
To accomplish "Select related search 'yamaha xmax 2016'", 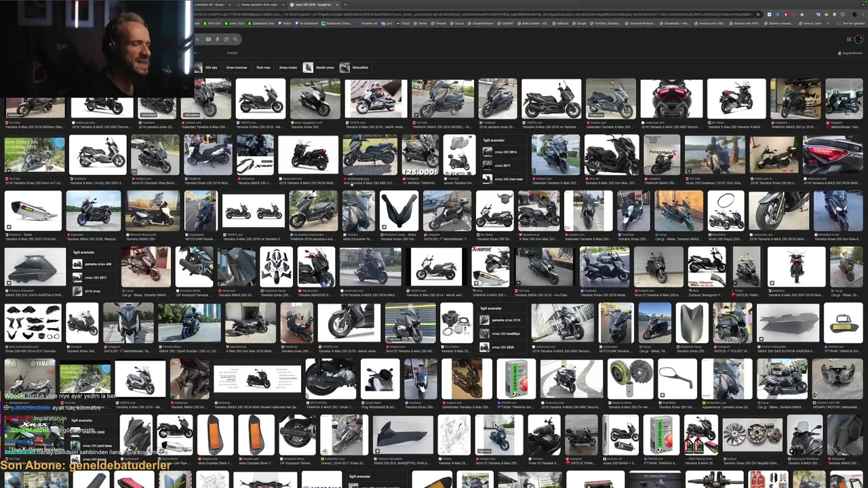I will click(502, 320).
